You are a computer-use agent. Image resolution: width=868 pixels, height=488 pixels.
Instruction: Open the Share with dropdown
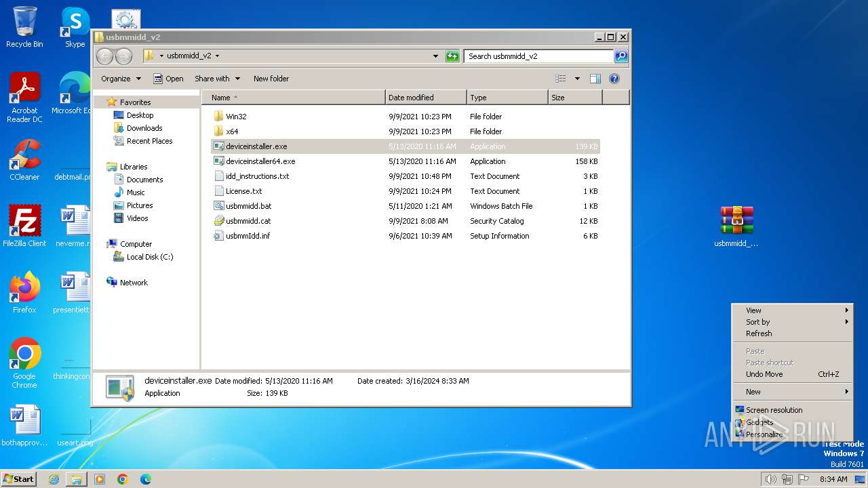217,79
